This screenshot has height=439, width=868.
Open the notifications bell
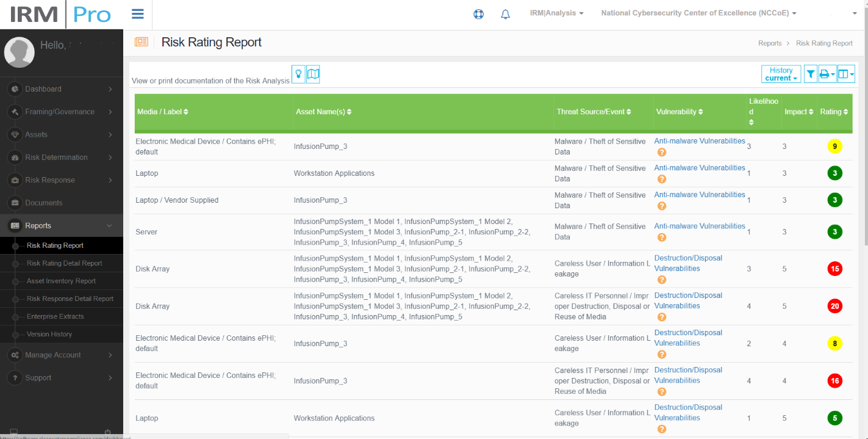[505, 14]
